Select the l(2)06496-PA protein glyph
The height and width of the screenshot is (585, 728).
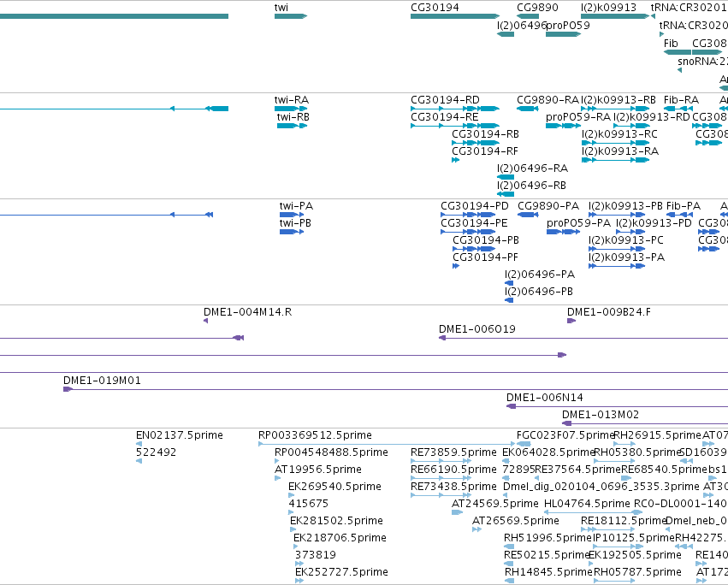[509, 283]
